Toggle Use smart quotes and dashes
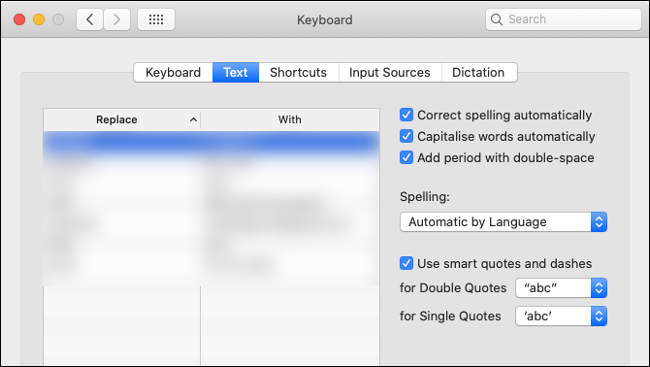The width and height of the screenshot is (650, 367). pos(406,263)
